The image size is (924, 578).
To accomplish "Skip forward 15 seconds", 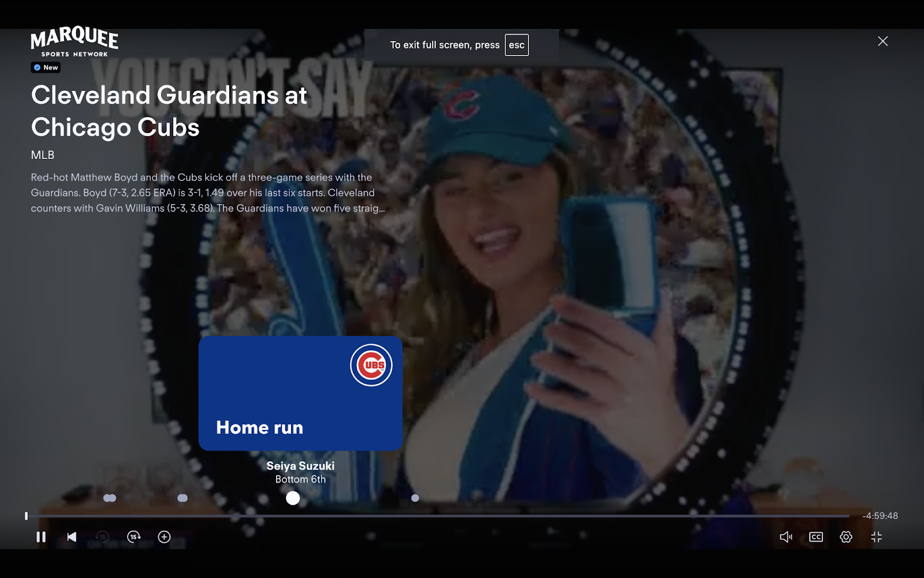I will [133, 537].
